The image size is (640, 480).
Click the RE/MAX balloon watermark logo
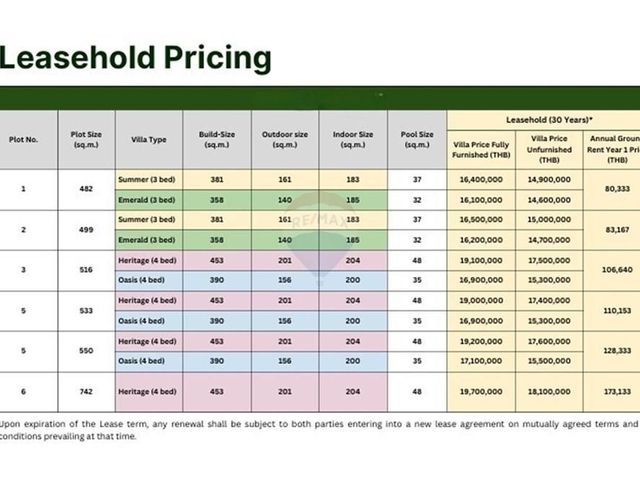click(320, 239)
